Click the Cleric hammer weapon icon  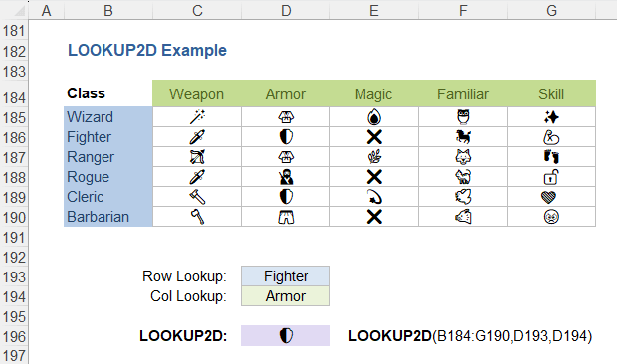click(x=197, y=197)
